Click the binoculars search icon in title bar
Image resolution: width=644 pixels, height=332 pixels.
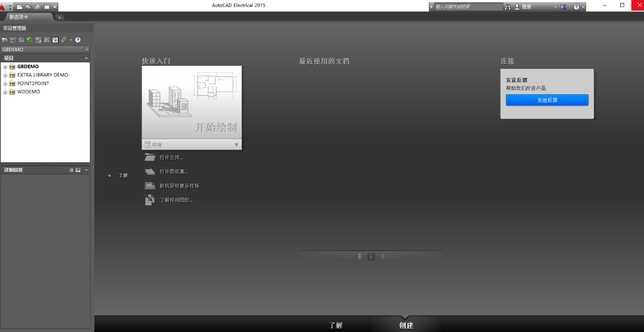click(507, 7)
